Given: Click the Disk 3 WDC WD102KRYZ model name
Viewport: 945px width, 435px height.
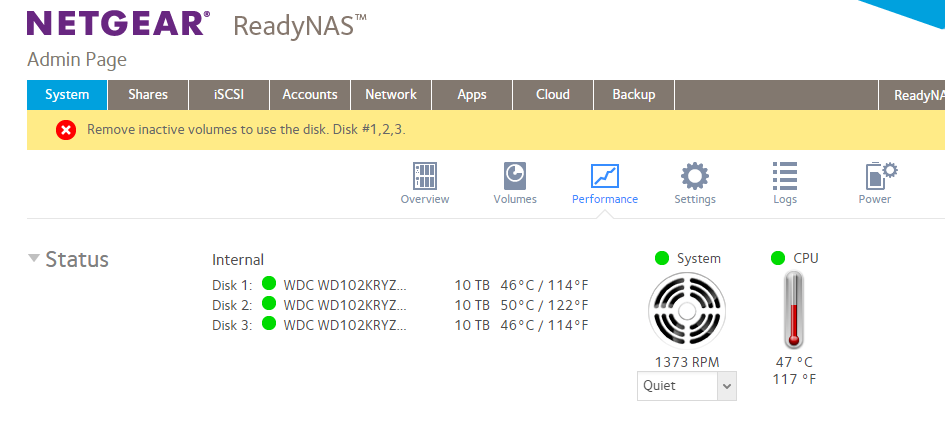Looking at the screenshot, I should [x=345, y=325].
